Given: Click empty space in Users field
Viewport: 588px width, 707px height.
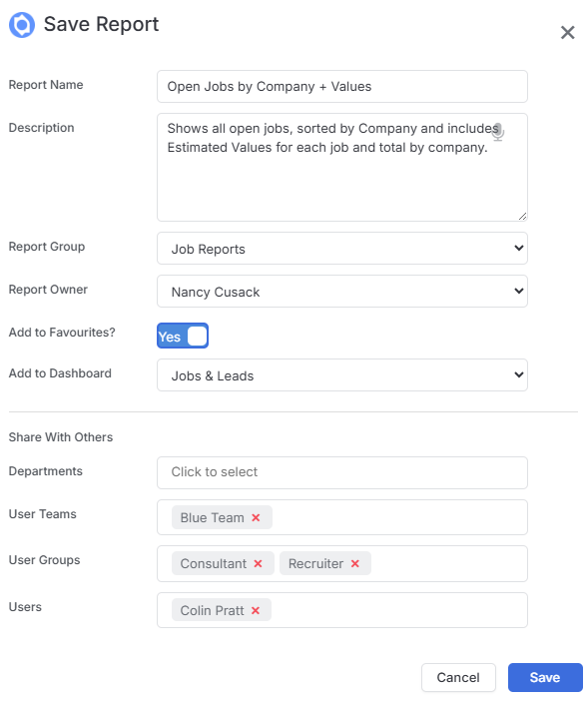Looking at the screenshot, I should coord(399,610).
